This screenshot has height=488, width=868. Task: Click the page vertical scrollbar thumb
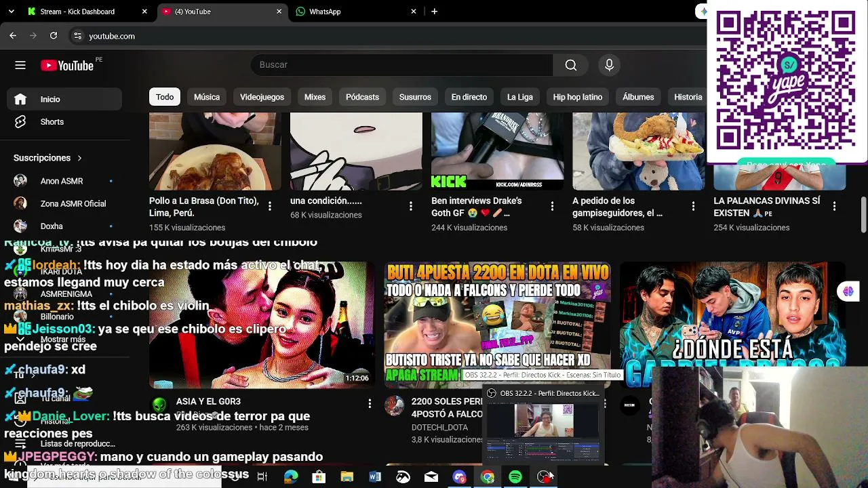point(863,215)
